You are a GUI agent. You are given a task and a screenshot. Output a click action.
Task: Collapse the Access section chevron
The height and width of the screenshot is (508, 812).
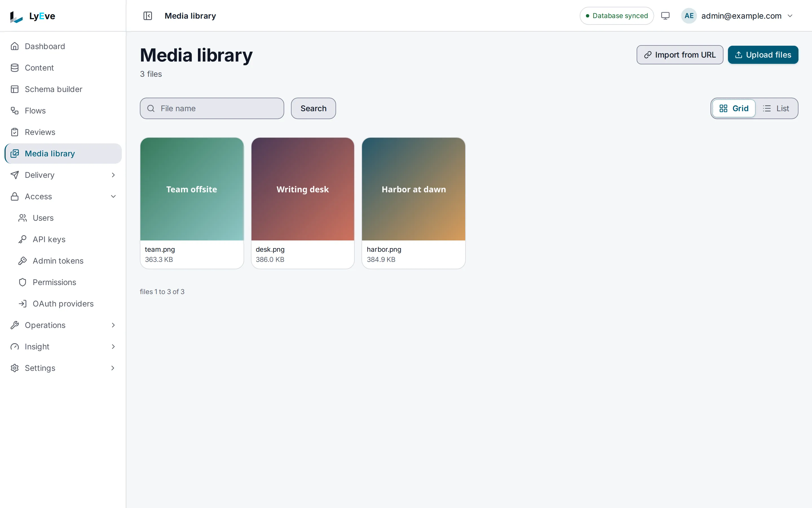(x=113, y=196)
